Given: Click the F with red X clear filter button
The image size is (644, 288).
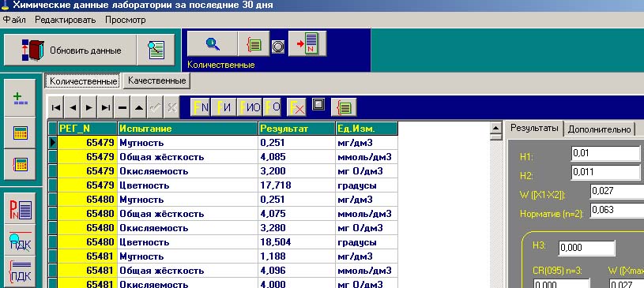Looking at the screenshot, I should [297, 107].
